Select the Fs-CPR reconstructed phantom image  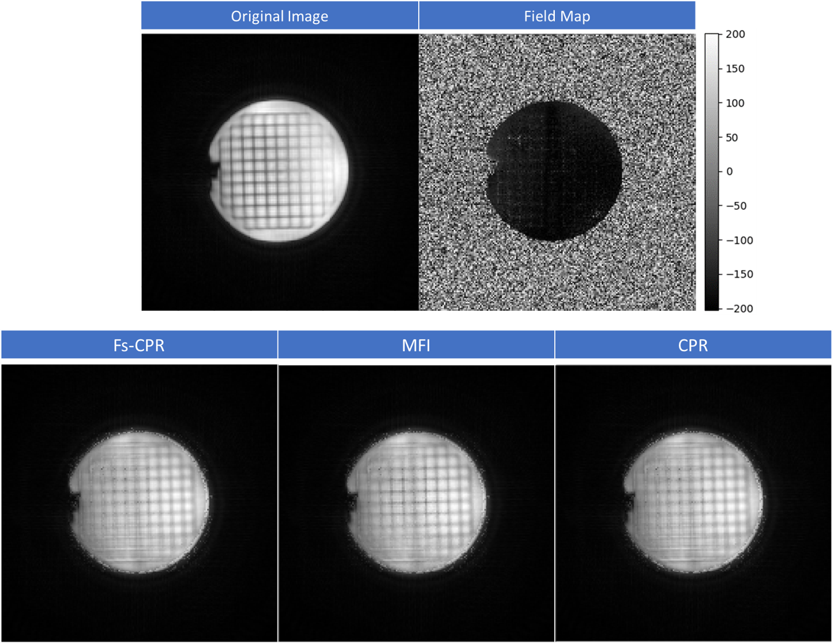pos(139,500)
